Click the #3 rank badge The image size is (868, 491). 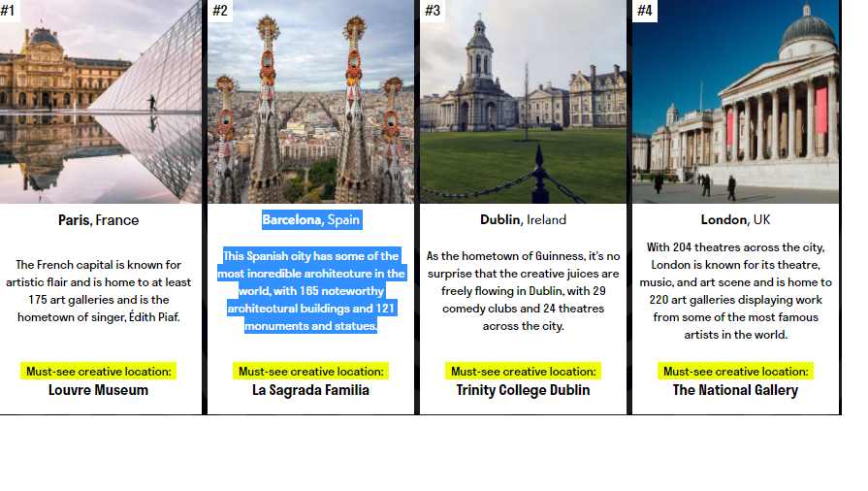pos(433,11)
